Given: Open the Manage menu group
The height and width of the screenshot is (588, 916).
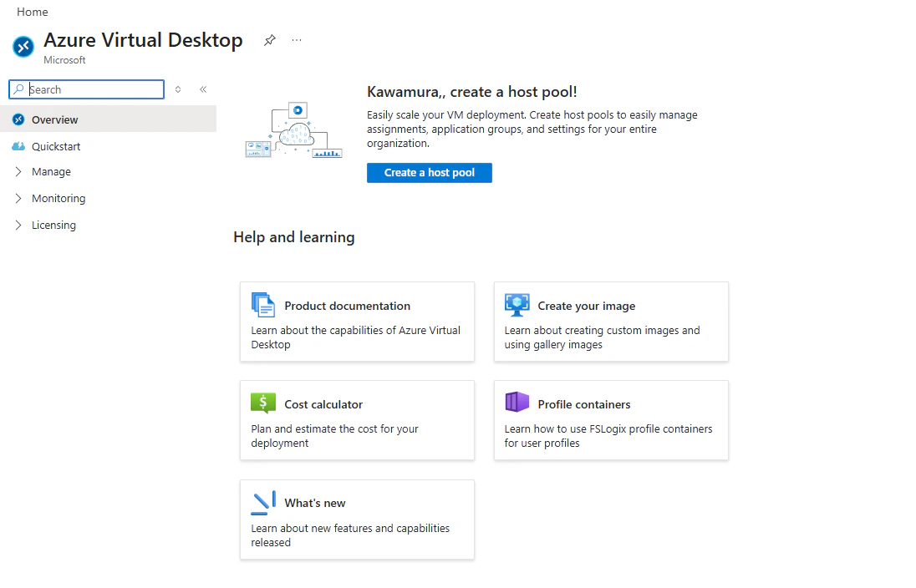Looking at the screenshot, I should coord(109,172).
